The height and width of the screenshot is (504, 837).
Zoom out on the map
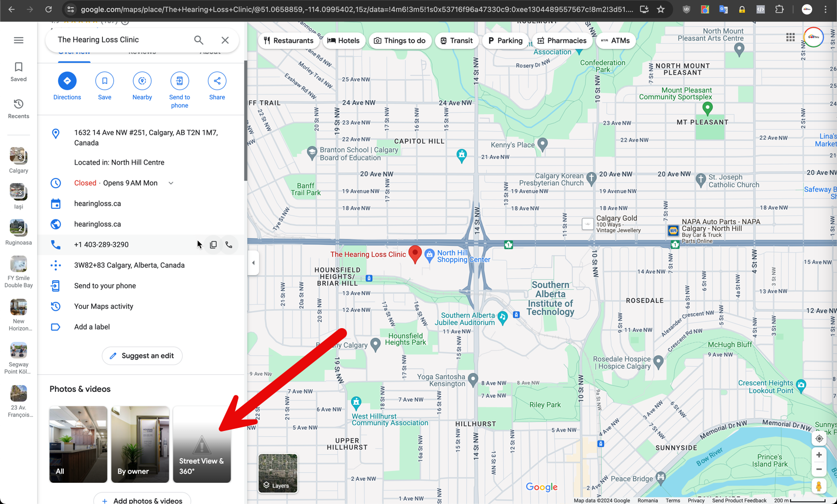coord(819,469)
